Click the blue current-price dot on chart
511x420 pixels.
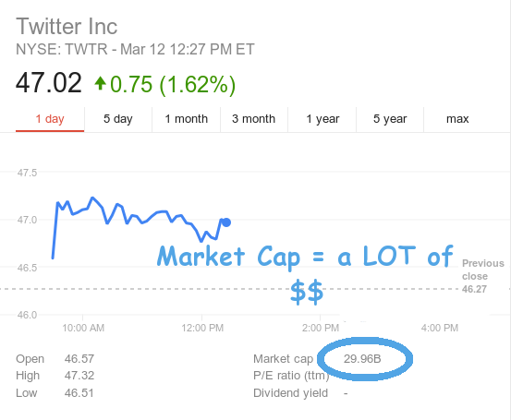point(226,222)
